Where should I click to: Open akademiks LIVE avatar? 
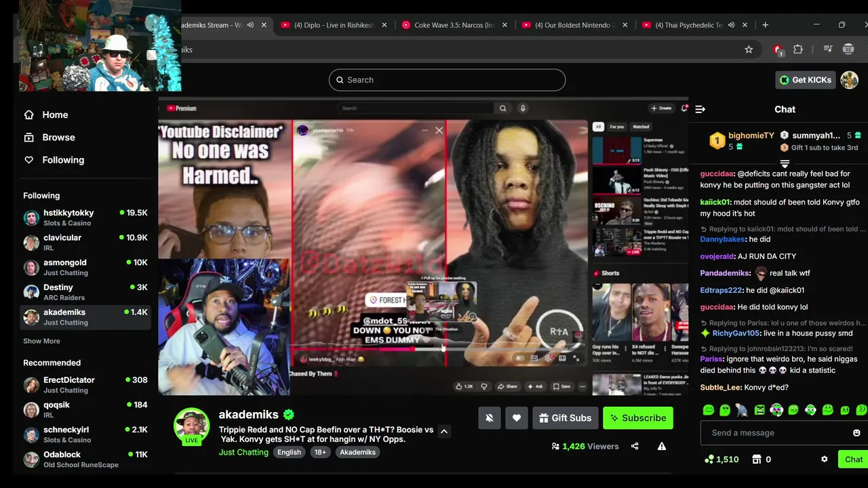[x=191, y=426]
